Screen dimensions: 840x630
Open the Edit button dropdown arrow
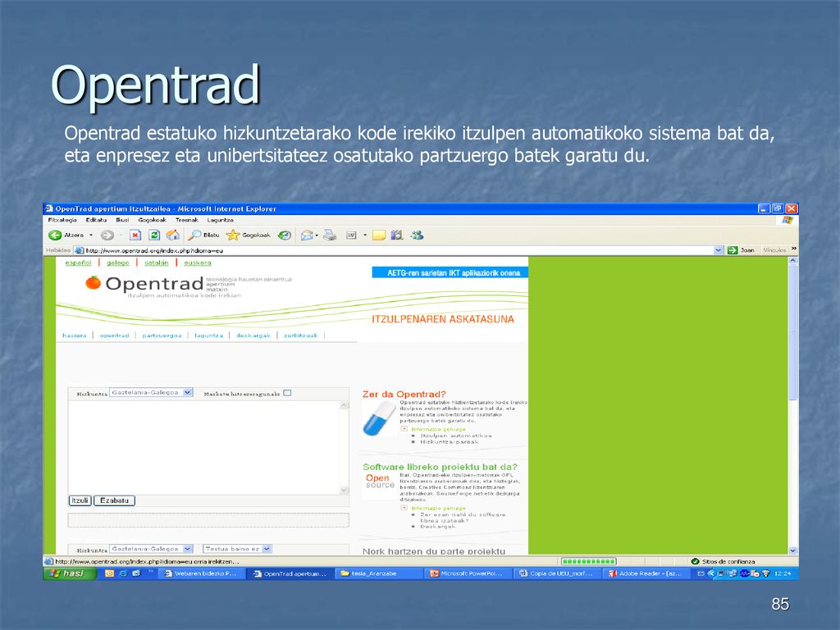point(365,235)
